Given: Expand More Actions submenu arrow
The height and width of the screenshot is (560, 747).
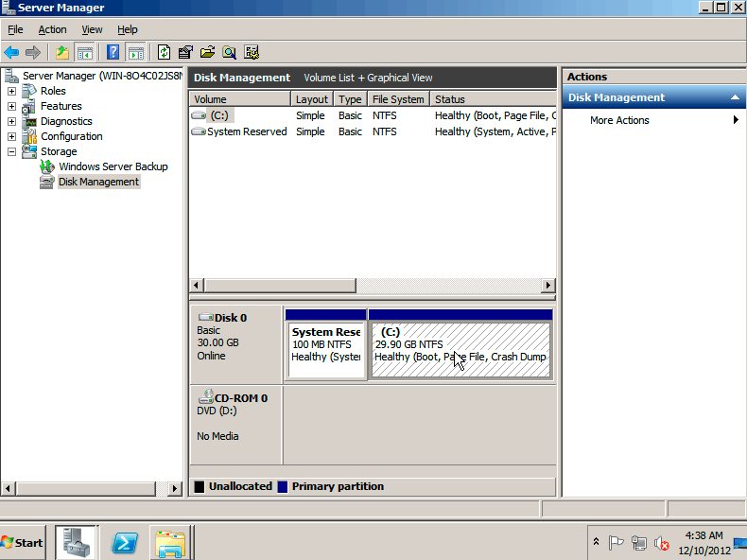Looking at the screenshot, I should coord(736,120).
